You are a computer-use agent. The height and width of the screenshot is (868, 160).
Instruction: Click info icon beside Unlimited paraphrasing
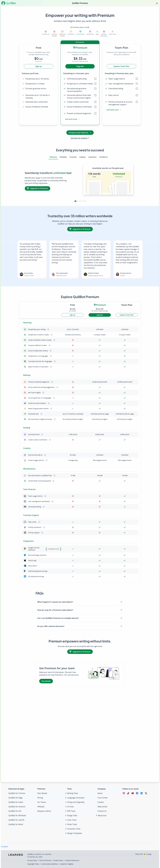pos(95,79)
